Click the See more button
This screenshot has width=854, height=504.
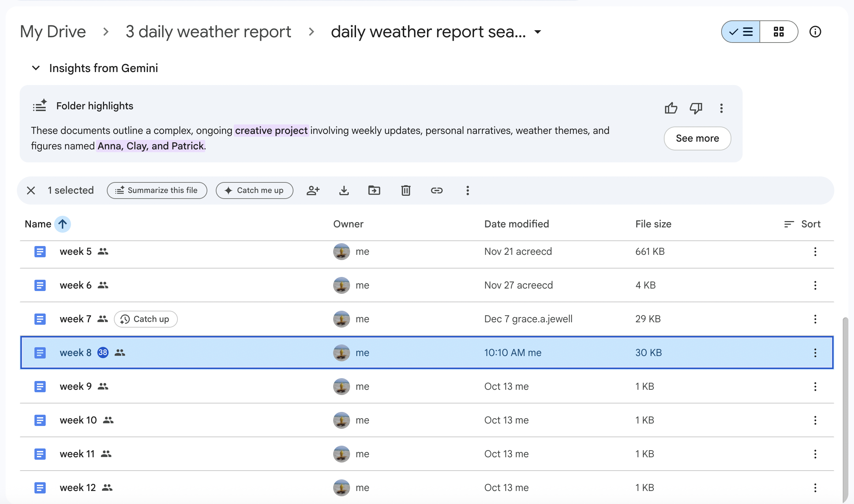(697, 138)
